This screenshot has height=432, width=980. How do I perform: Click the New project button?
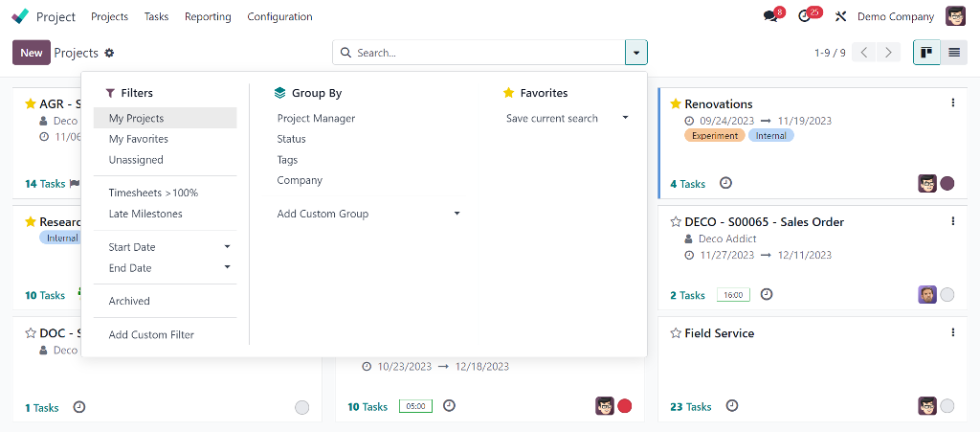pyautogui.click(x=32, y=53)
